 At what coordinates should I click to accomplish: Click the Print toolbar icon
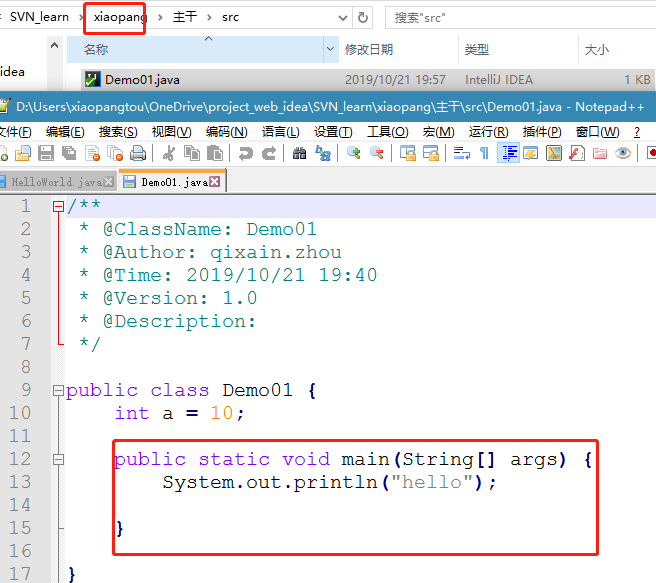[x=138, y=153]
